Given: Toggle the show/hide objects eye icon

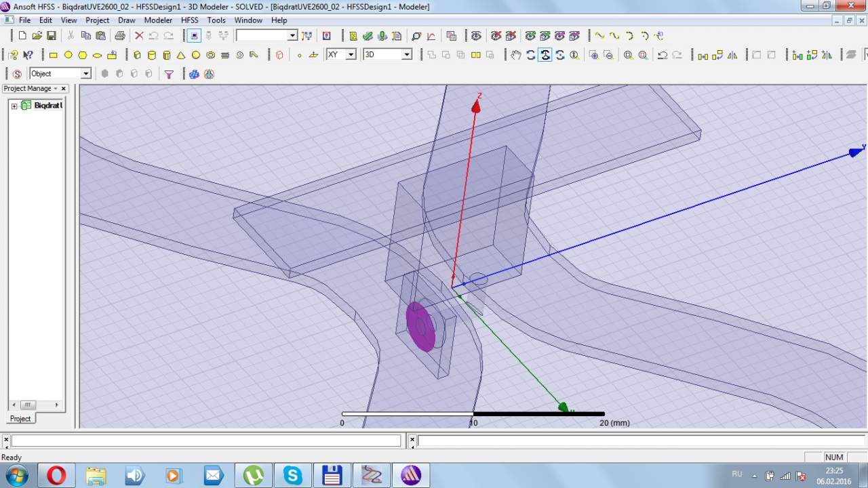Looking at the screenshot, I should [476, 36].
